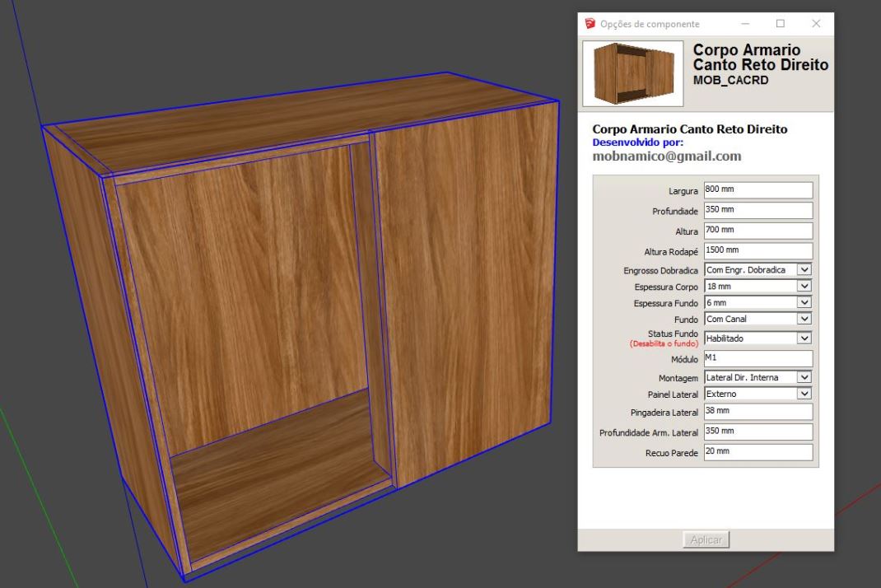Image resolution: width=881 pixels, height=588 pixels.
Task: Click the SketchUp icon in the dialog title bar
Action: coord(590,24)
